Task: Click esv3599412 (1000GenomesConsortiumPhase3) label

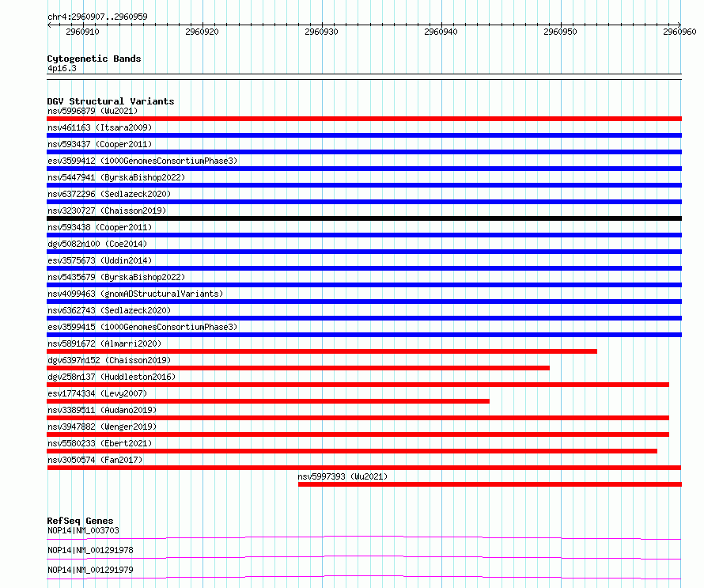Action: pyautogui.click(x=142, y=161)
